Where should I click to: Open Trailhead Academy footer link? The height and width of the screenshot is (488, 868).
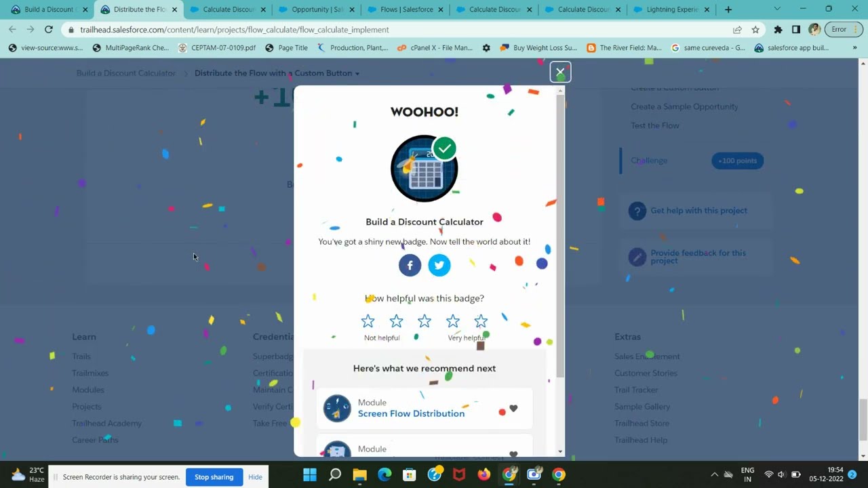click(x=106, y=424)
